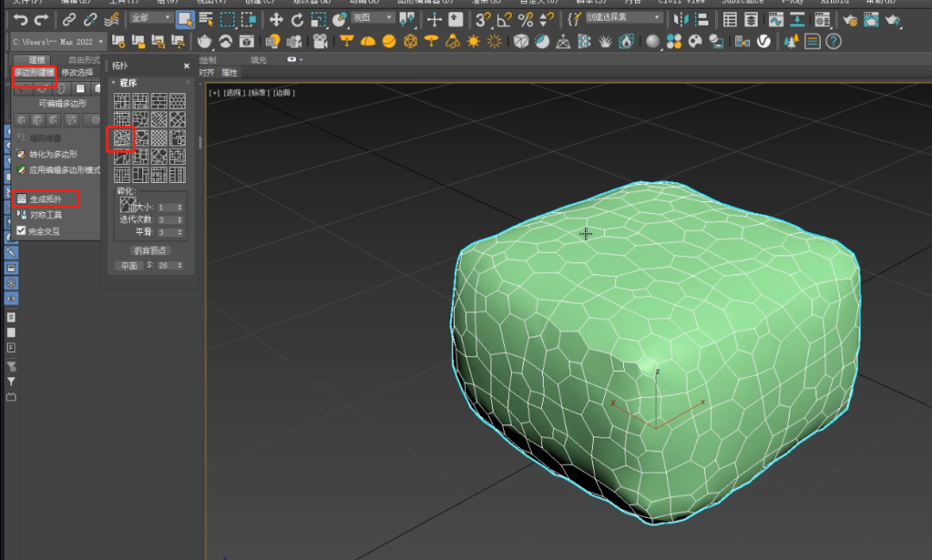Click the Mirror tool icon
Image resolution: width=932 pixels, height=560 pixels.
[682, 19]
